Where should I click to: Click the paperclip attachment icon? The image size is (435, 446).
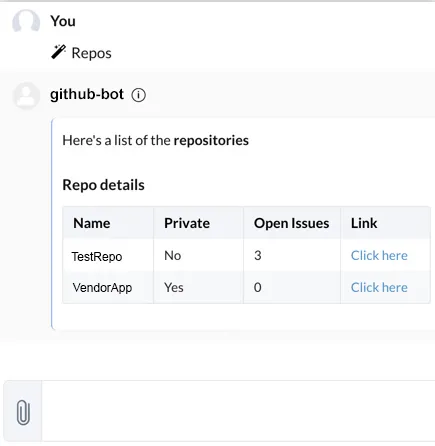click(23, 412)
